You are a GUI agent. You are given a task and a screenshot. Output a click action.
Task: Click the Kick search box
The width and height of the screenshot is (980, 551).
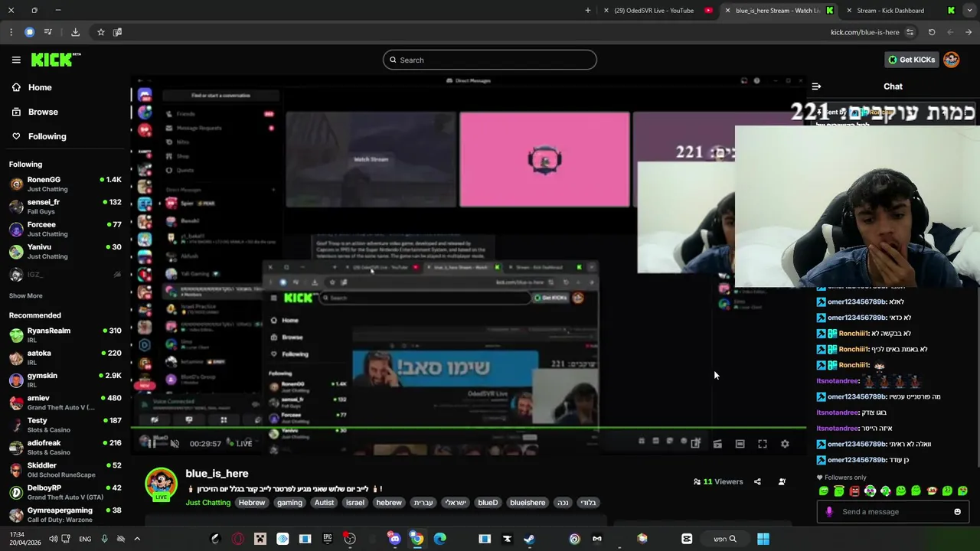pos(490,60)
